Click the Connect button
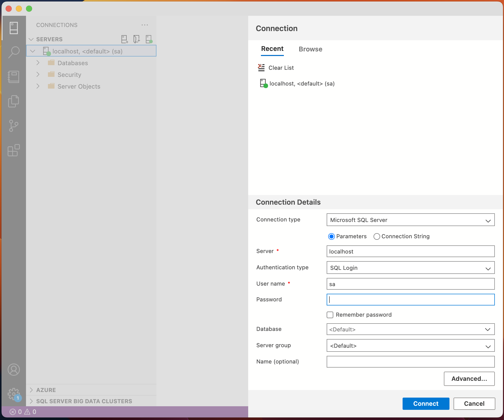The width and height of the screenshot is (504, 420). tap(426, 404)
